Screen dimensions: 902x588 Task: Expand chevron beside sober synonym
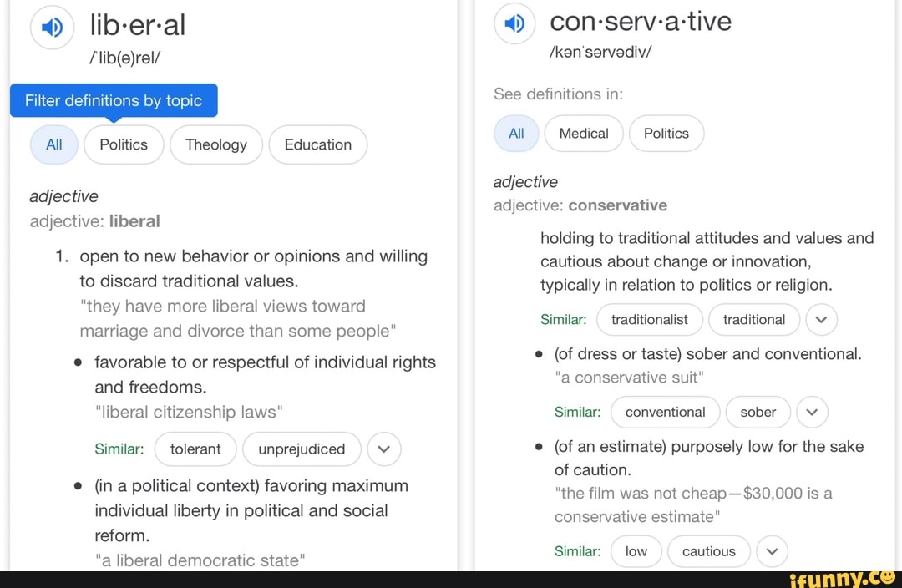point(812,412)
